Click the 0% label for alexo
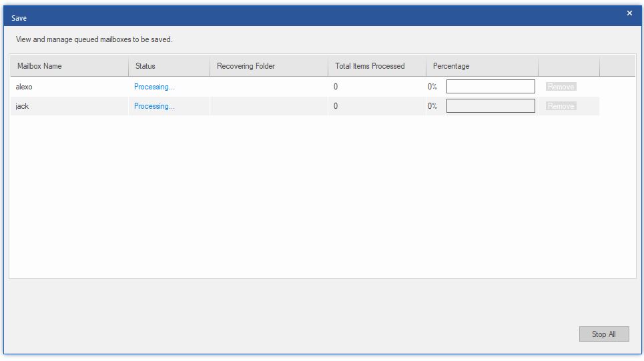644x361 pixels. (432, 87)
